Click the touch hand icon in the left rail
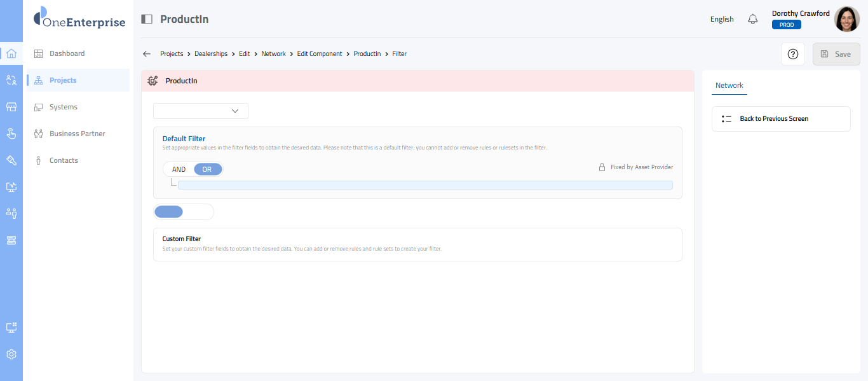868x381 pixels. click(x=11, y=134)
